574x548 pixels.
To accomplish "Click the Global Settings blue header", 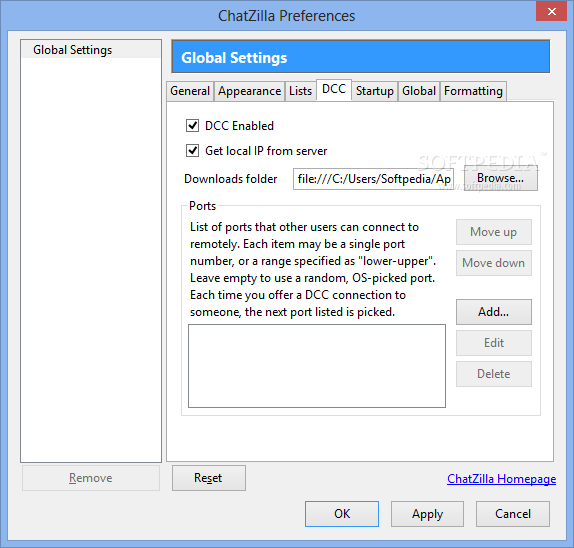I will [361, 57].
